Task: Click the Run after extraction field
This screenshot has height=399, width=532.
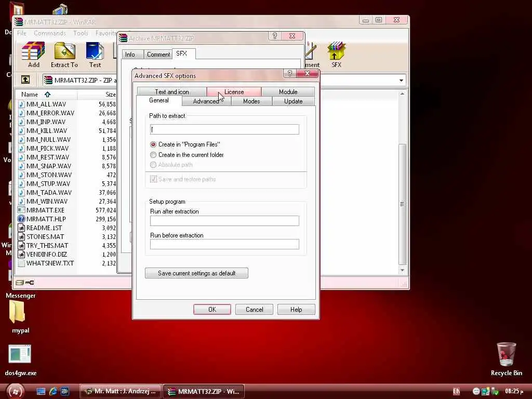Action: pos(224,220)
